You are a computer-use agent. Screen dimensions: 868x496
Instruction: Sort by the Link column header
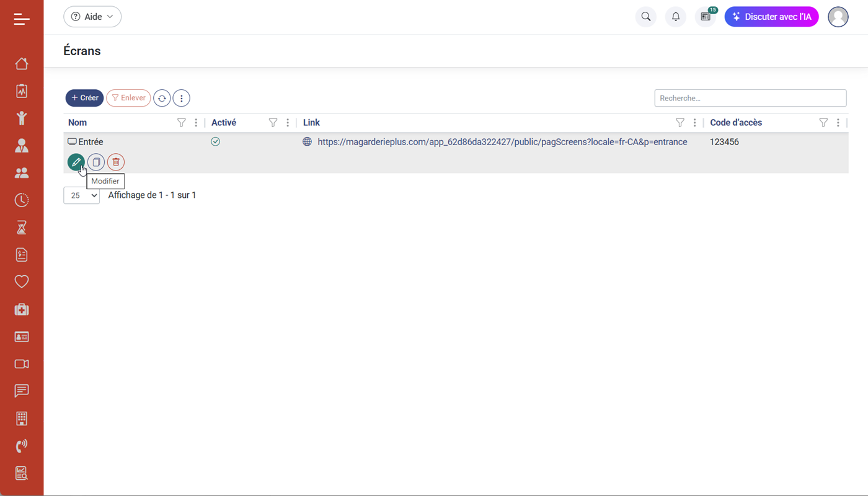pyautogui.click(x=311, y=123)
